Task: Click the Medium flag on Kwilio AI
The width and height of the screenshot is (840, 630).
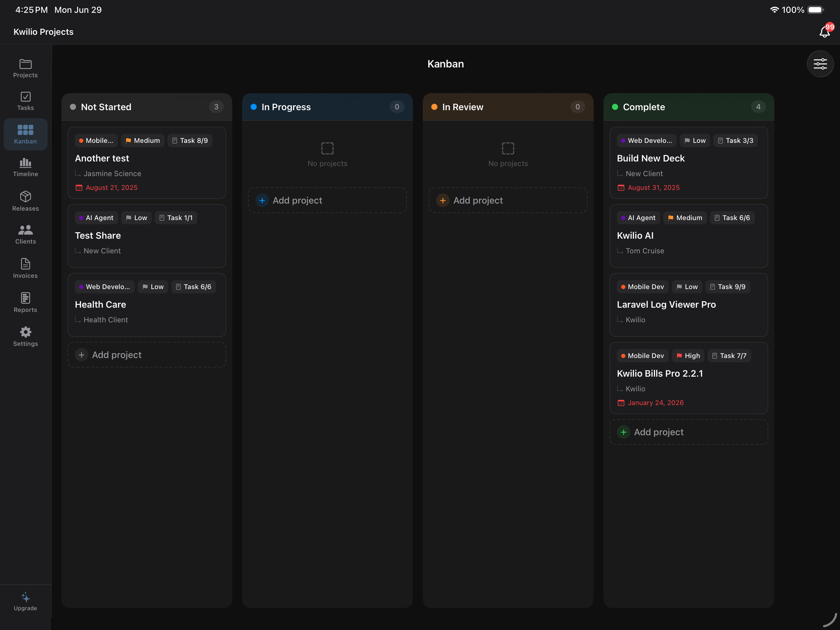Action: click(685, 218)
